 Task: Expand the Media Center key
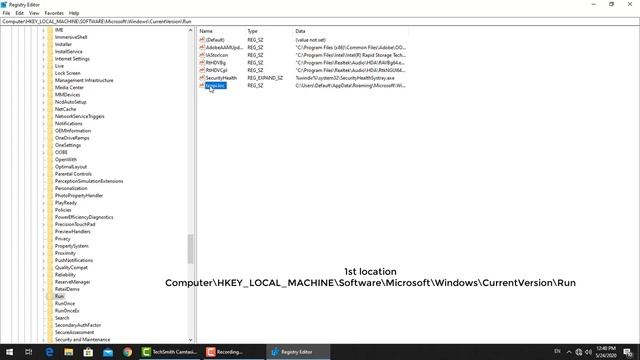tap(43, 87)
